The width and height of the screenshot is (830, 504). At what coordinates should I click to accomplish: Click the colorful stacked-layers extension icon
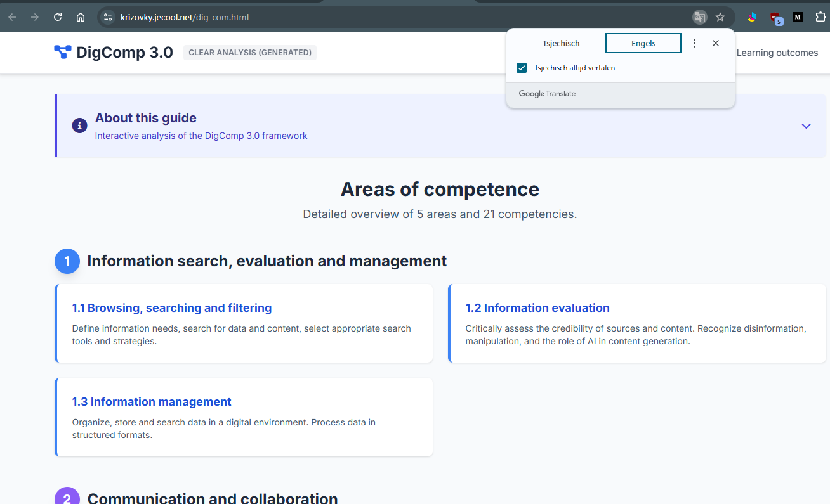click(x=752, y=17)
